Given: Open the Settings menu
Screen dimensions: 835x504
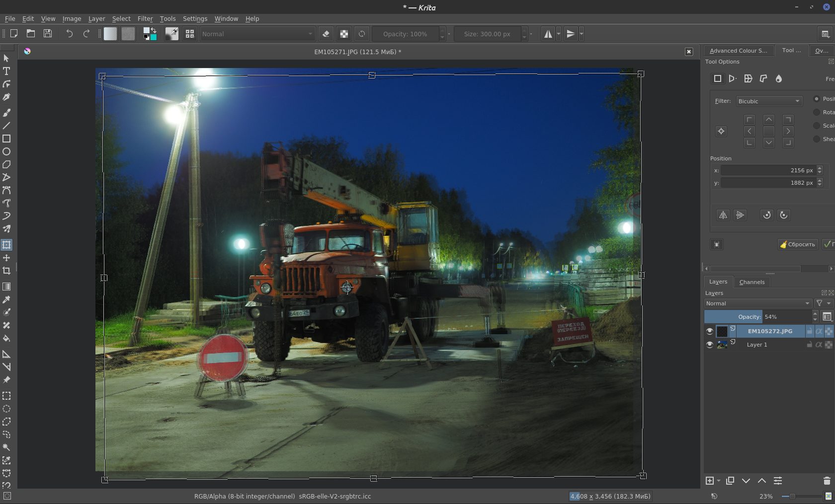Looking at the screenshot, I should tap(195, 19).
